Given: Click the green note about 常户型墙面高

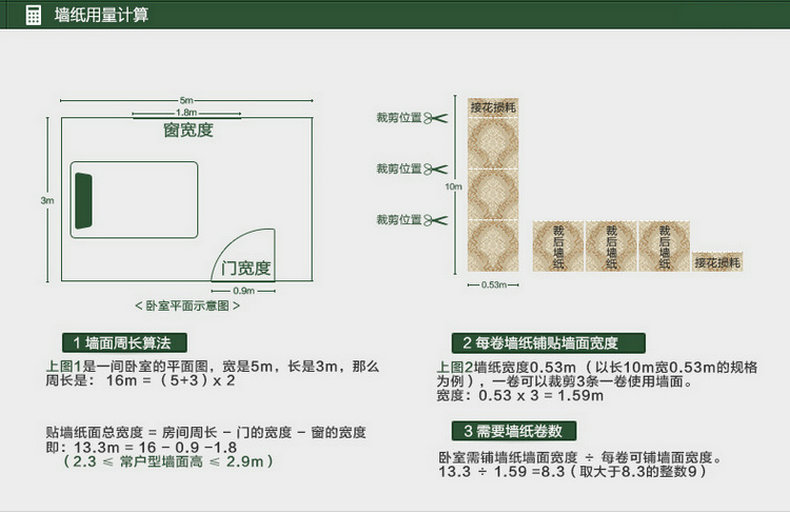Looking at the screenshot, I should (168, 461).
